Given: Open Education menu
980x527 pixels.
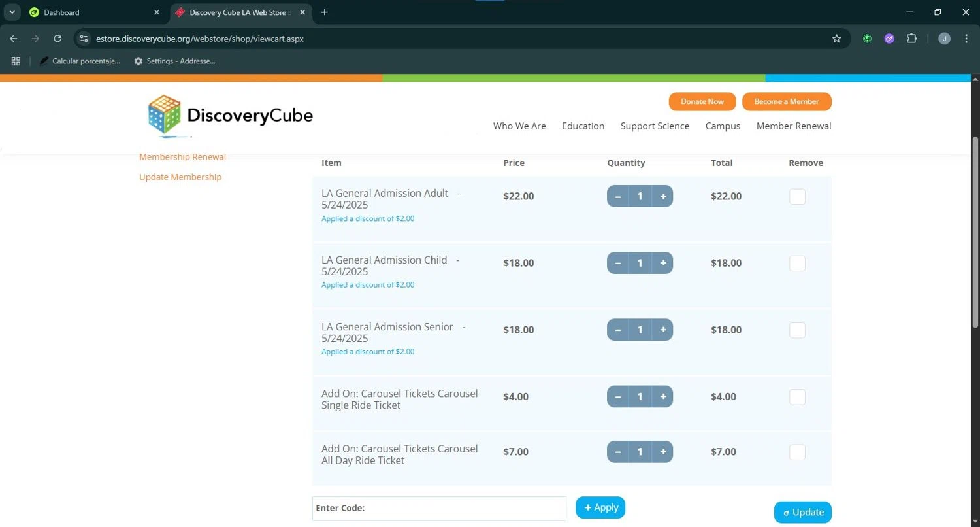Looking at the screenshot, I should click(x=583, y=126).
